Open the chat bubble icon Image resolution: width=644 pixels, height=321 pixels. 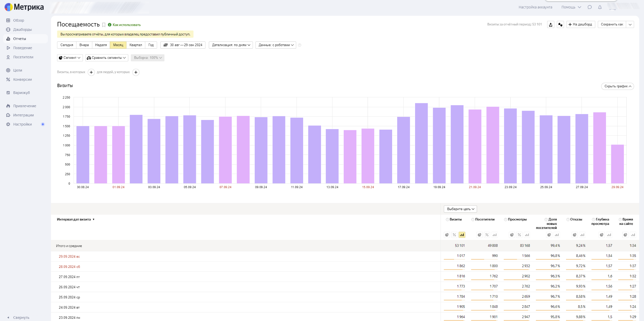point(590,7)
